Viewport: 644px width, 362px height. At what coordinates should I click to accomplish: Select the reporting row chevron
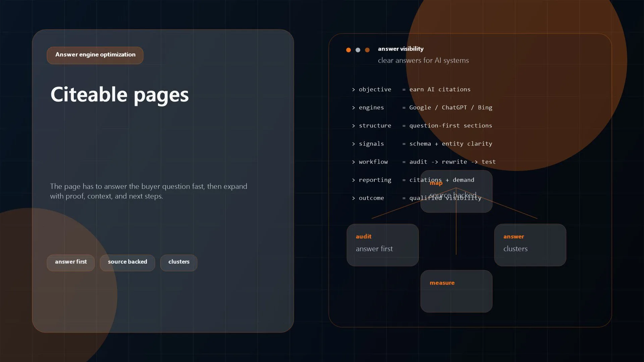(x=354, y=180)
